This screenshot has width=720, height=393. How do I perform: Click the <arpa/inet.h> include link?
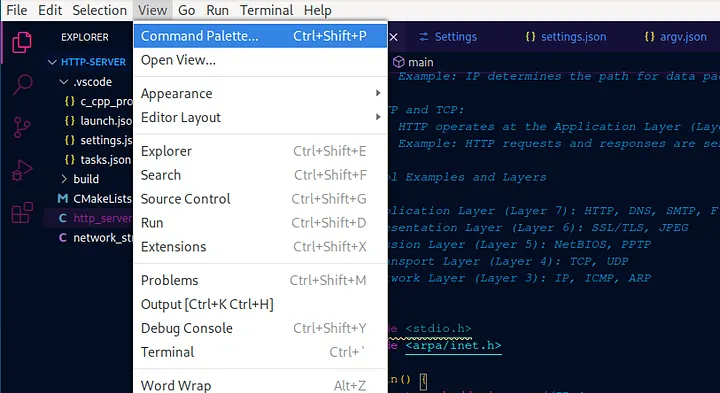pos(453,345)
